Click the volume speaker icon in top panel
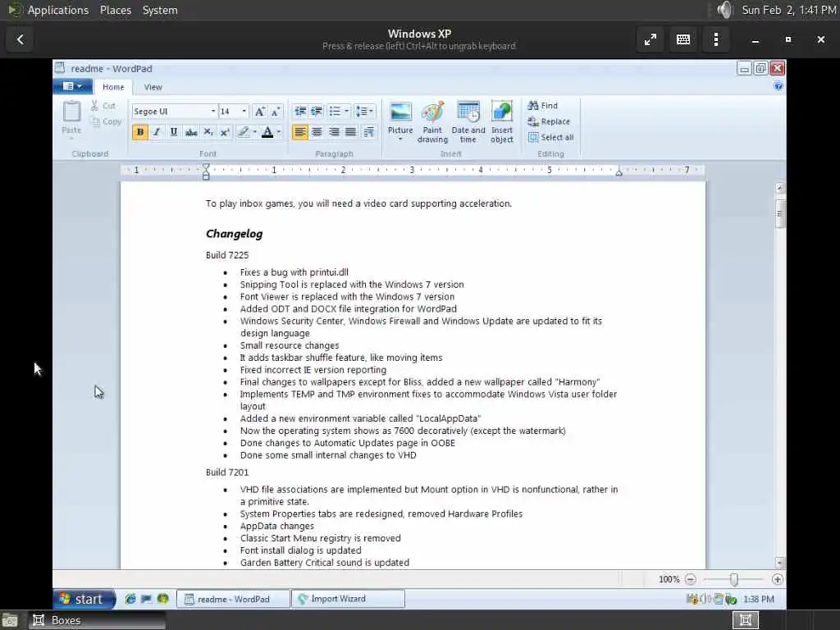840x630 pixels. (x=724, y=10)
